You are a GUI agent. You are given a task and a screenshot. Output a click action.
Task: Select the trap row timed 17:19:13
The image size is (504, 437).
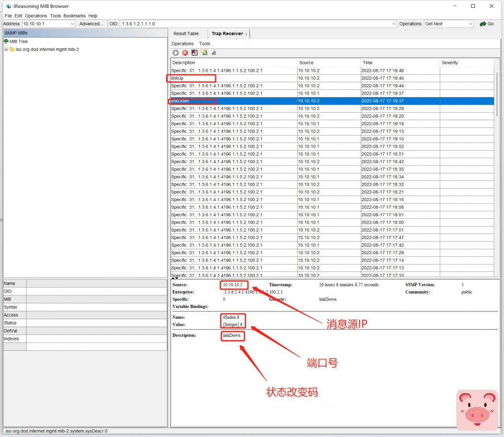(332, 131)
